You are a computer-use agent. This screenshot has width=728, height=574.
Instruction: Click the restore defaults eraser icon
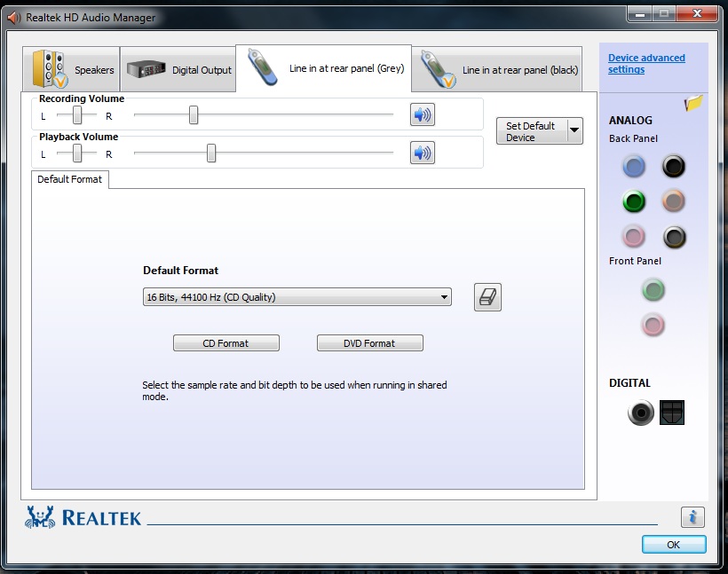(x=487, y=297)
